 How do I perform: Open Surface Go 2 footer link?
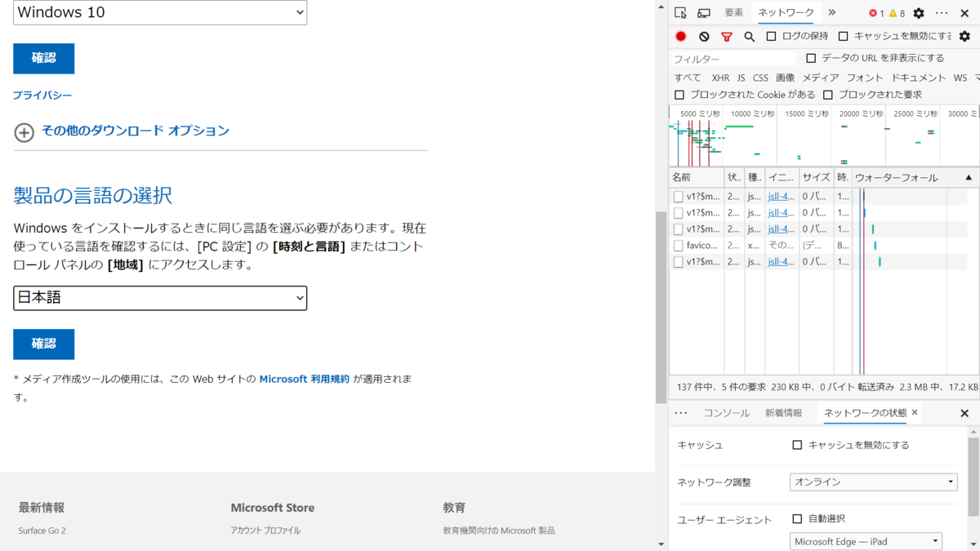pyautogui.click(x=42, y=531)
